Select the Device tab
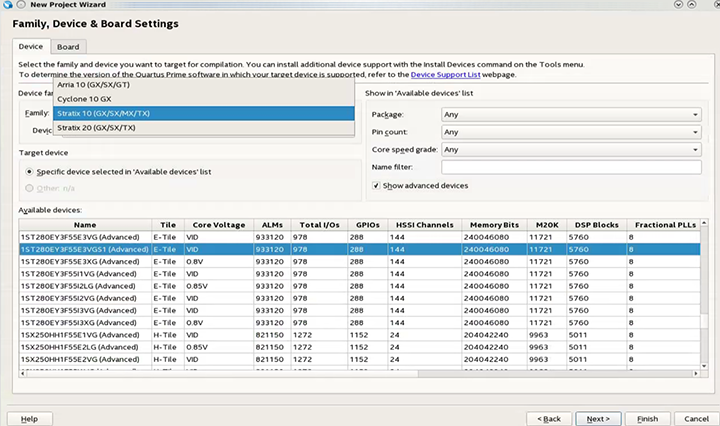720x426 pixels. [31, 46]
